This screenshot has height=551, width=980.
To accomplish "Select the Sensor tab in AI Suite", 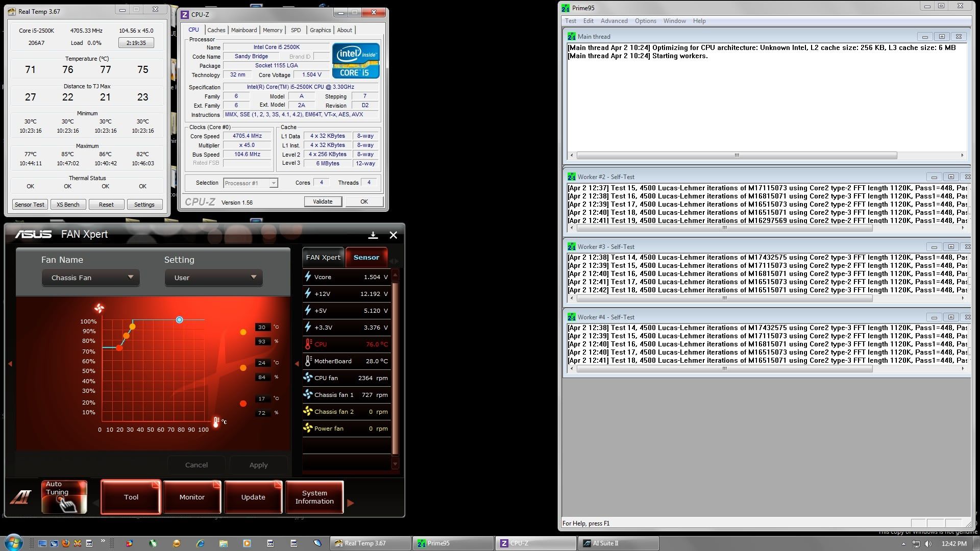I will (x=366, y=257).
